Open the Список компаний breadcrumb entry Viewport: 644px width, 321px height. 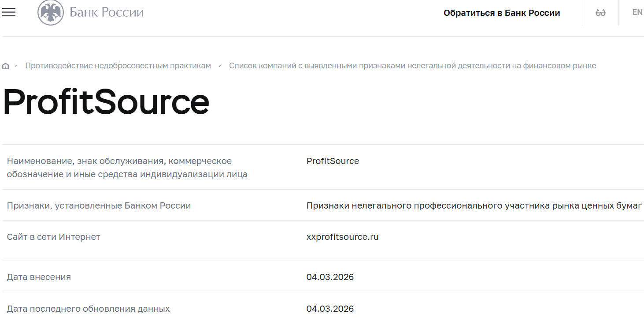tap(413, 65)
